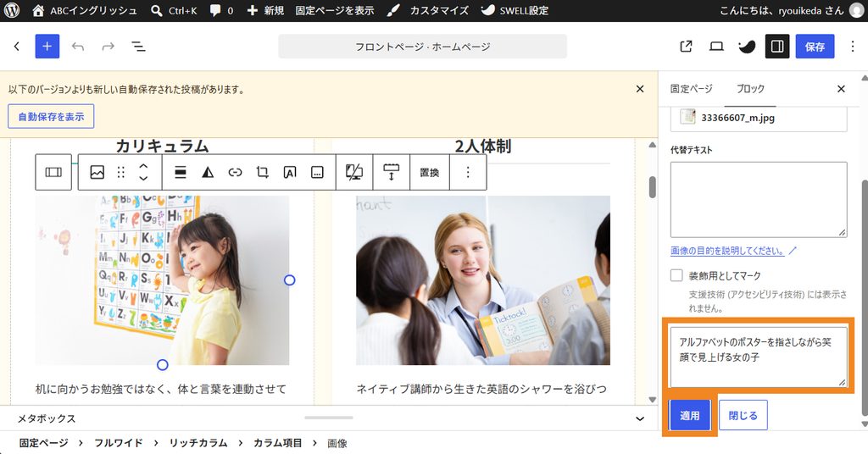
Task: Click 固定ページを表示 in admin bar
Action: coord(334,10)
